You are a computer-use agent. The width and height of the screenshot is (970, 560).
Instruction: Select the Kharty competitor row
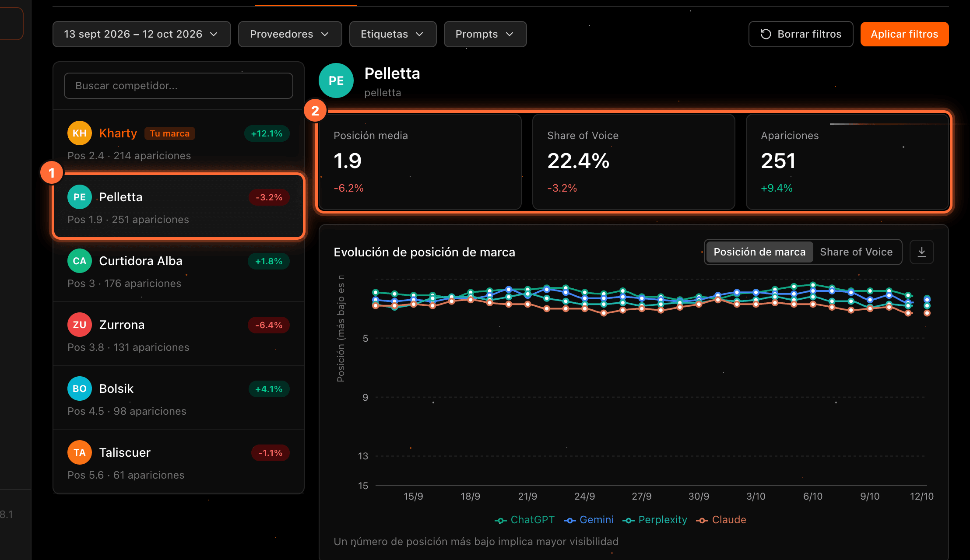point(178,142)
